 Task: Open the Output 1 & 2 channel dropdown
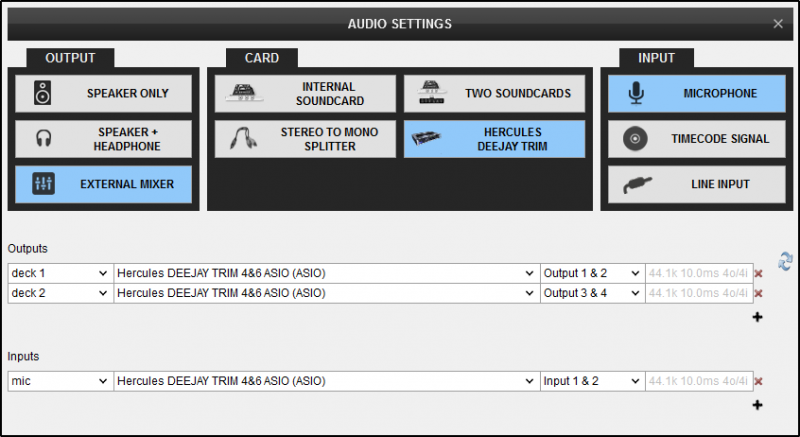tap(592, 273)
